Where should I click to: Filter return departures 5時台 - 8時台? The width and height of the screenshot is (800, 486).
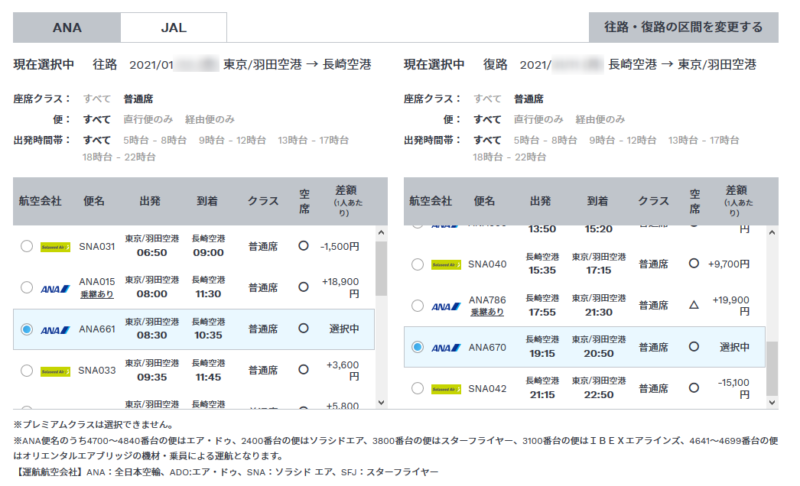tap(545, 140)
